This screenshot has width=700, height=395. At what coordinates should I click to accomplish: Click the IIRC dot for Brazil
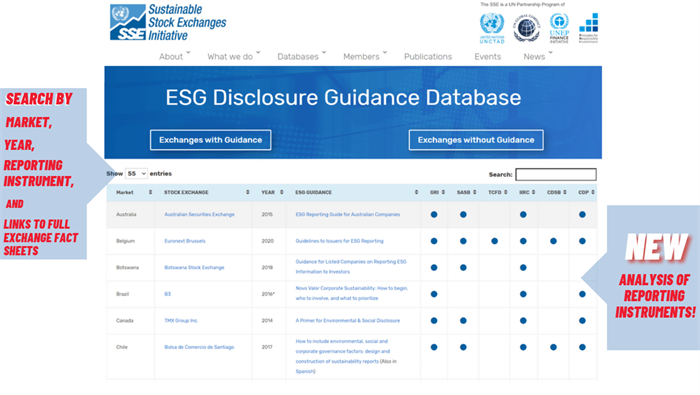523,294
